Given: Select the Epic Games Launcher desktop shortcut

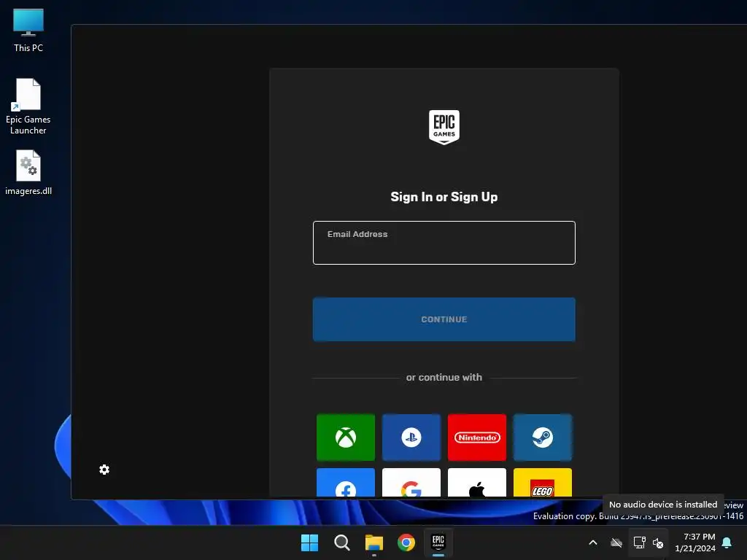Looking at the screenshot, I should pyautogui.click(x=28, y=106).
